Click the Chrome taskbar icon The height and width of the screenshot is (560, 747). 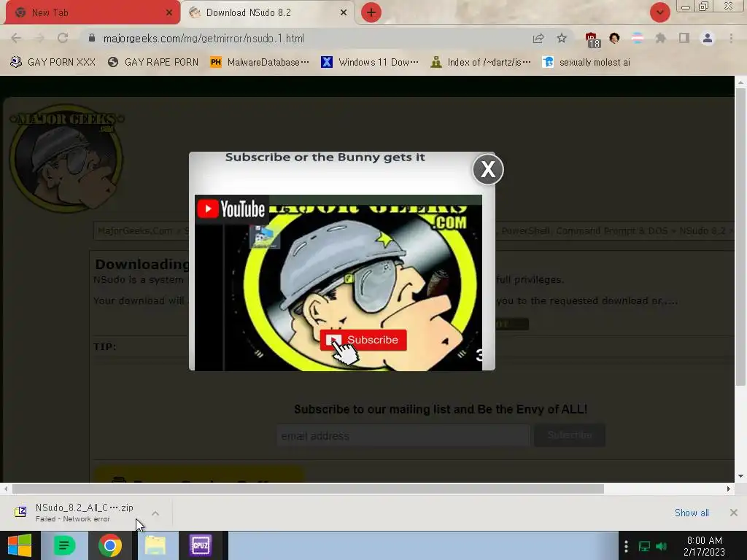(x=109, y=545)
